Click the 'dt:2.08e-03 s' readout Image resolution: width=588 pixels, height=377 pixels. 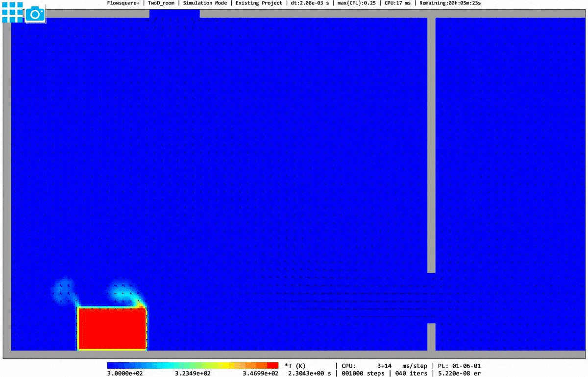tap(310, 3)
